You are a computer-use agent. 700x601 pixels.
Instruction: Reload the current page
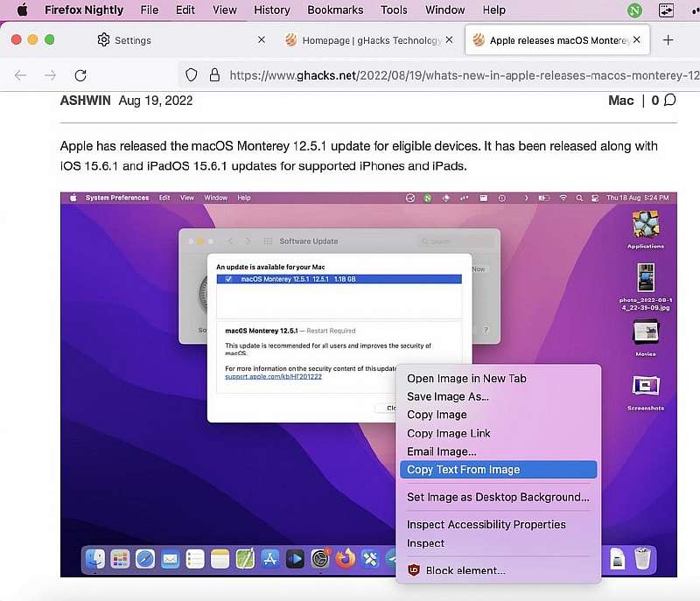coord(80,75)
